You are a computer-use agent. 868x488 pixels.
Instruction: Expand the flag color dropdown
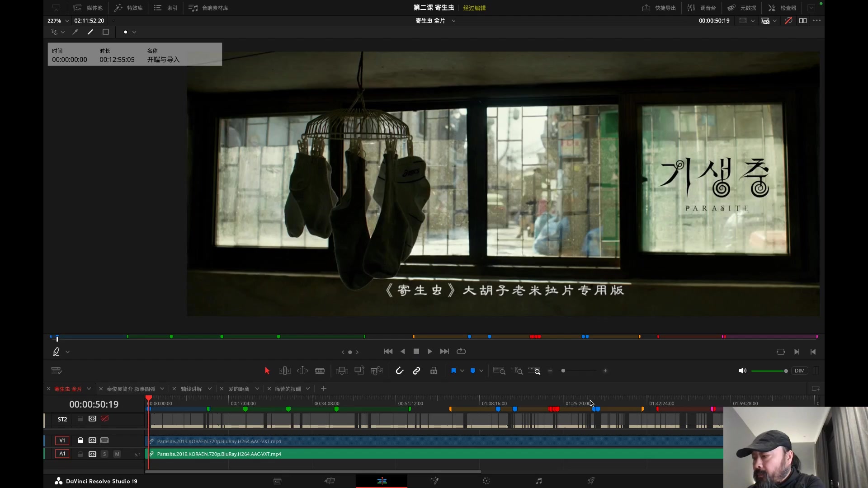(x=462, y=371)
